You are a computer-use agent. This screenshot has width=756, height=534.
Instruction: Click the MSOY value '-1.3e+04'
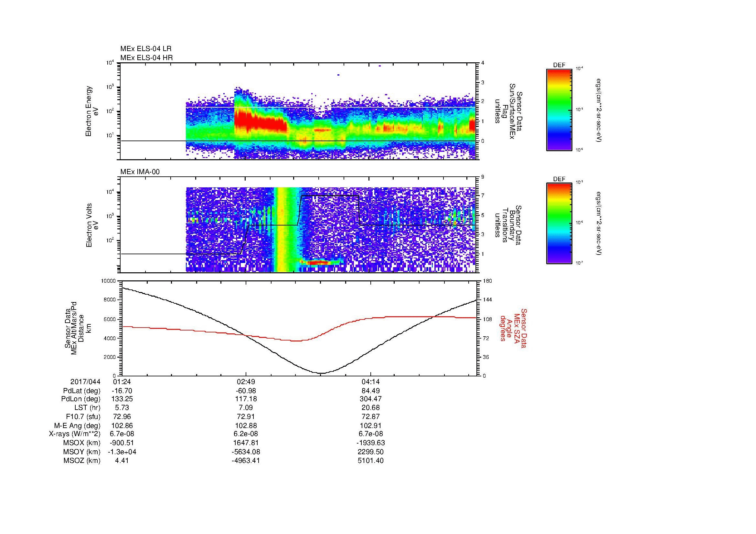[122, 452]
